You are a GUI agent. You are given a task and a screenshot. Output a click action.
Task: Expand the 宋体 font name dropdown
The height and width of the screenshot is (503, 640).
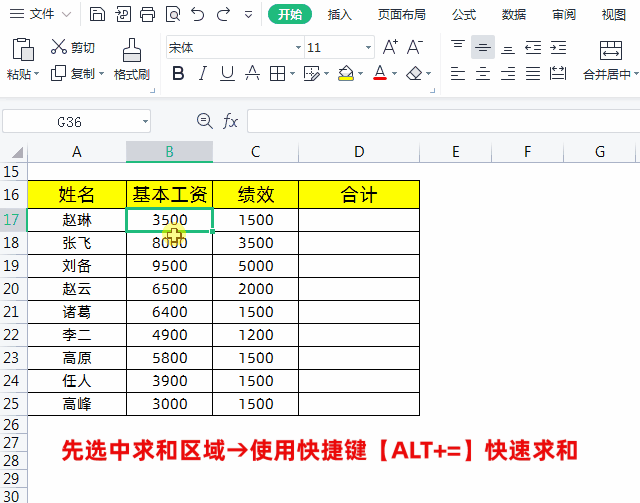pyautogui.click(x=298, y=47)
